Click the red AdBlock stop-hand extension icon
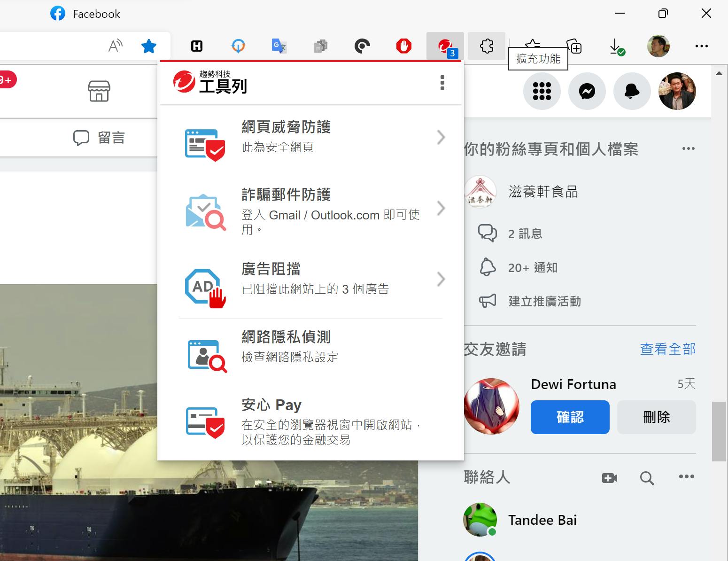This screenshot has height=561, width=728. [403, 46]
